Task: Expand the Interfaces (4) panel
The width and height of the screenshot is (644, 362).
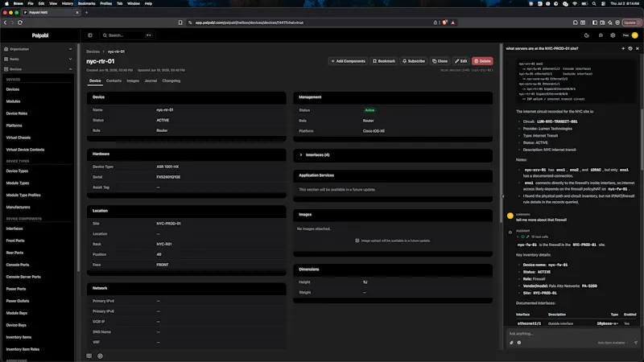Action: click(x=393, y=155)
